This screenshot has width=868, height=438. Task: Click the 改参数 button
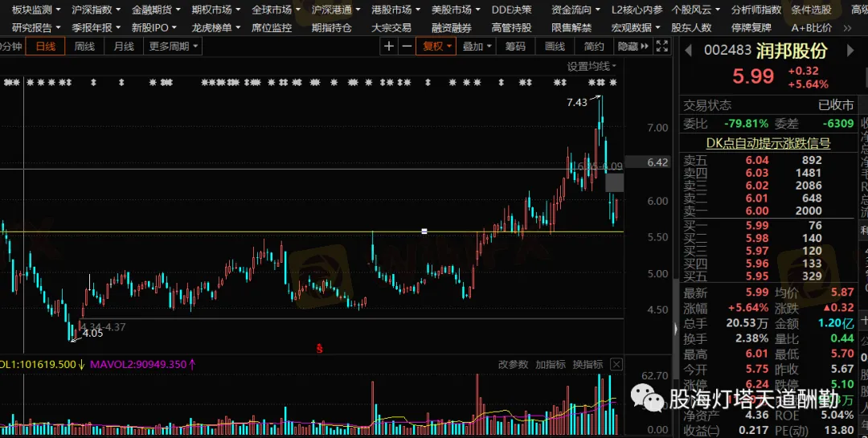click(513, 365)
